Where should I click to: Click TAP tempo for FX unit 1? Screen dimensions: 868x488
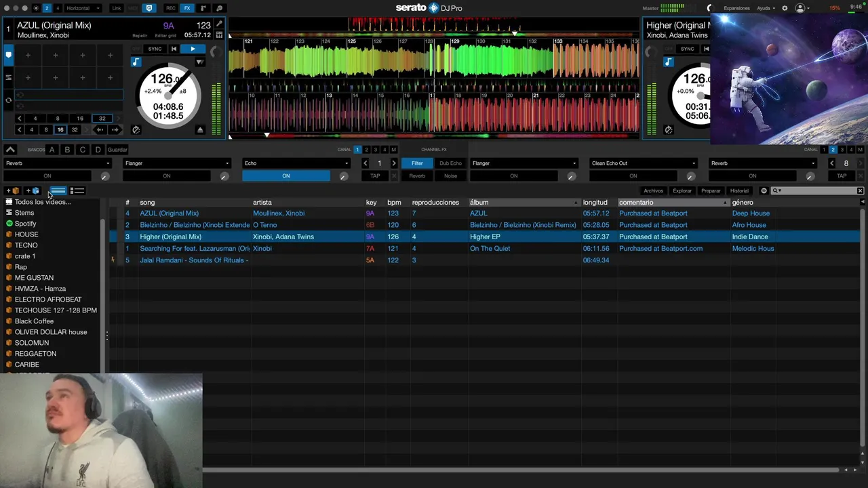[x=375, y=176]
